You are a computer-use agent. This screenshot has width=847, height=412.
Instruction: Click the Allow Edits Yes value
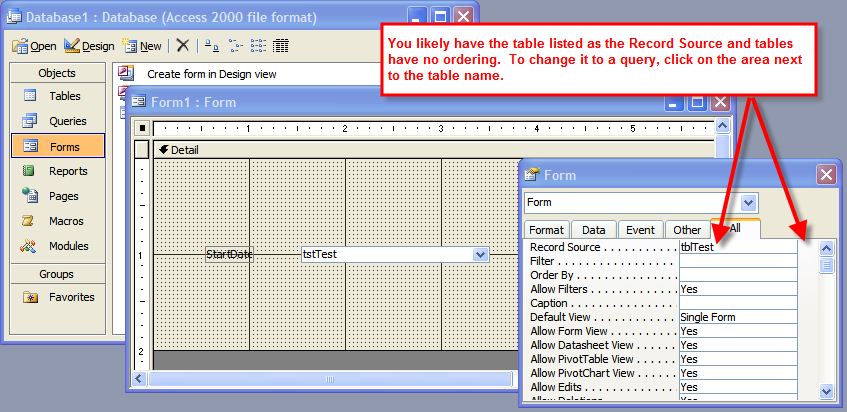738,387
